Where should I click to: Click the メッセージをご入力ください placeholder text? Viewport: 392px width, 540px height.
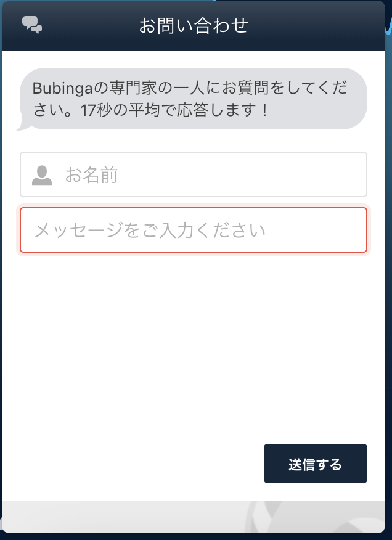(150, 230)
